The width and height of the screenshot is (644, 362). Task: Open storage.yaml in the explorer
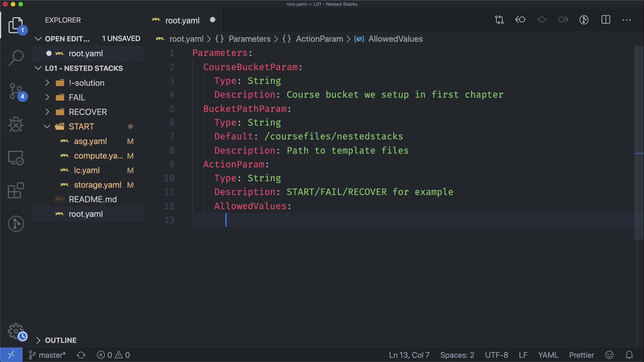(x=97, y=185)
